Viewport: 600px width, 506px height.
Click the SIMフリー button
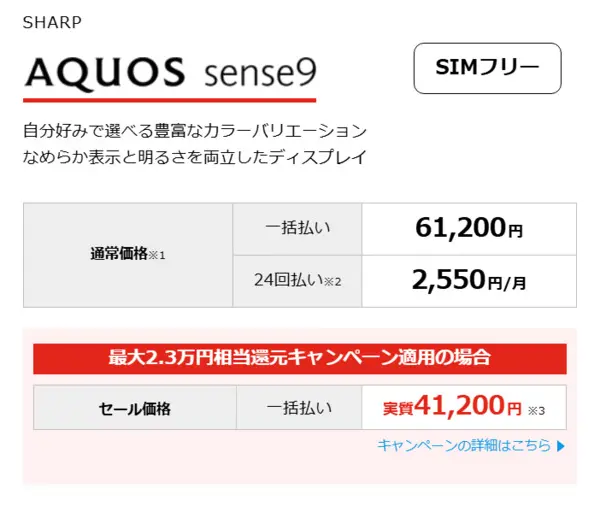(488, 68)
